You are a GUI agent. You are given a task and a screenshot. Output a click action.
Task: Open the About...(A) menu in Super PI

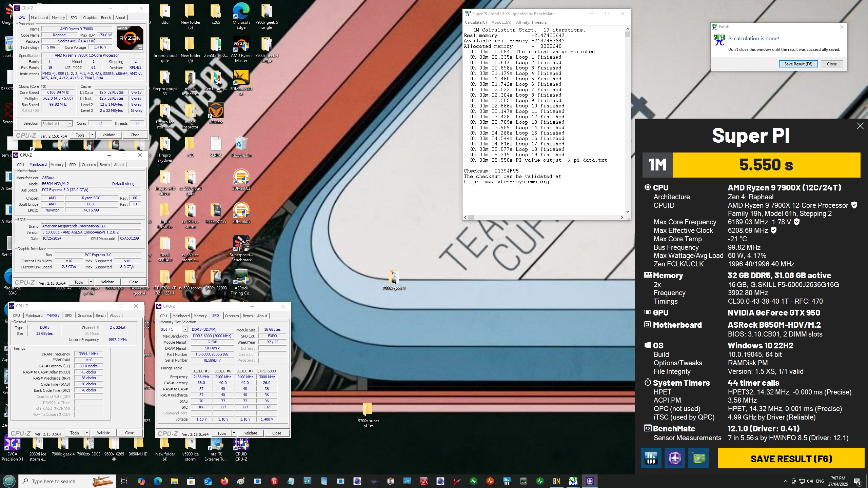click(501, 22)
